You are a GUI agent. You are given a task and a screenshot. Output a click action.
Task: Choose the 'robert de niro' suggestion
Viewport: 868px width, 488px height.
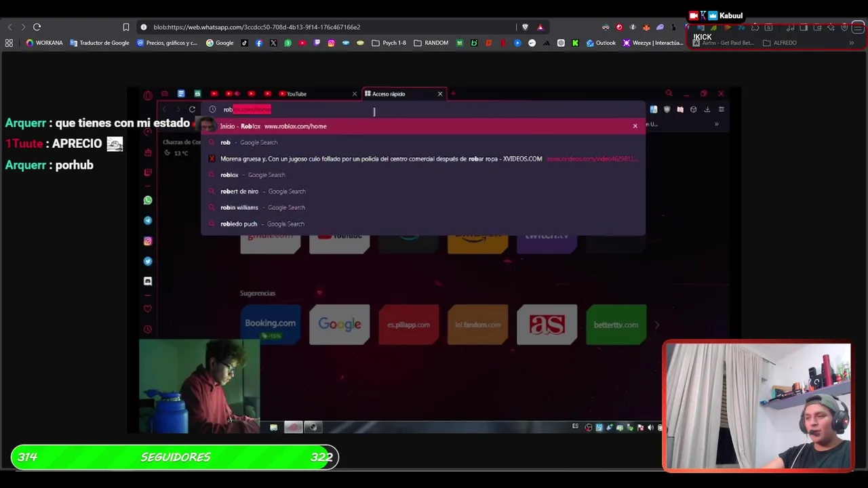pyautogui.click(x=422, y=191)
